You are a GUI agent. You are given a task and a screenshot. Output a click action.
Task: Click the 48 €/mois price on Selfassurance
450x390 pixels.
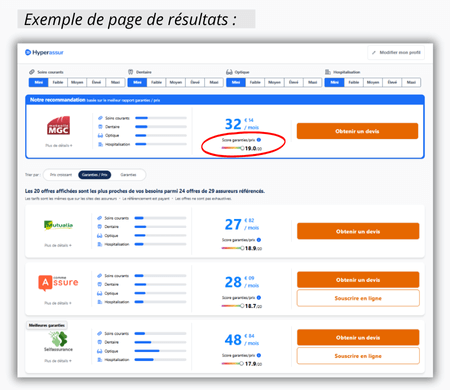[x=242, y=340]
